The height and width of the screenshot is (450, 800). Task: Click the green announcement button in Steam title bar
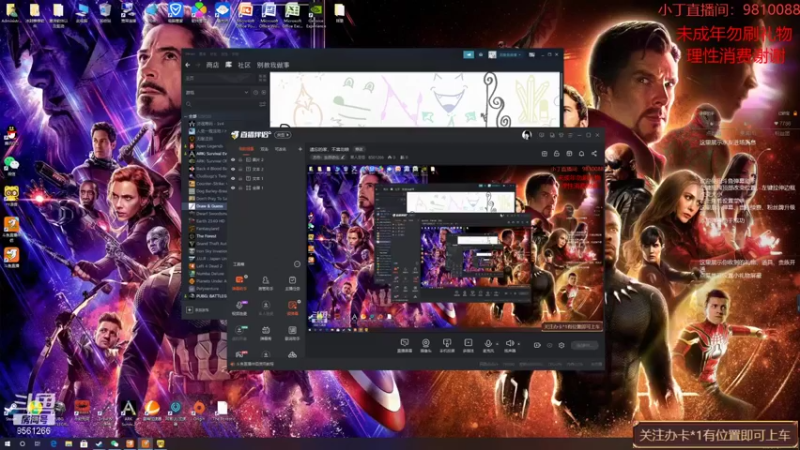pyautogui.click(x=468, y=54)
